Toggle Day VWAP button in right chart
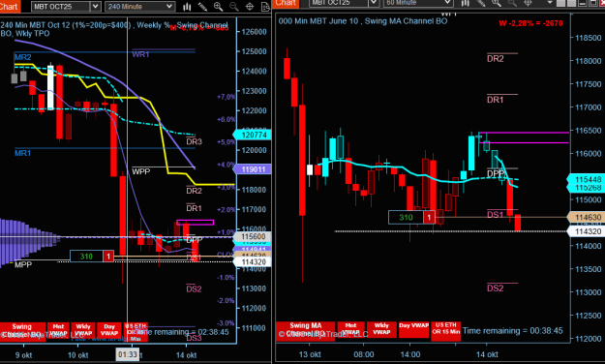The width and height of the screenshot is (605, 364). [413, 329]
